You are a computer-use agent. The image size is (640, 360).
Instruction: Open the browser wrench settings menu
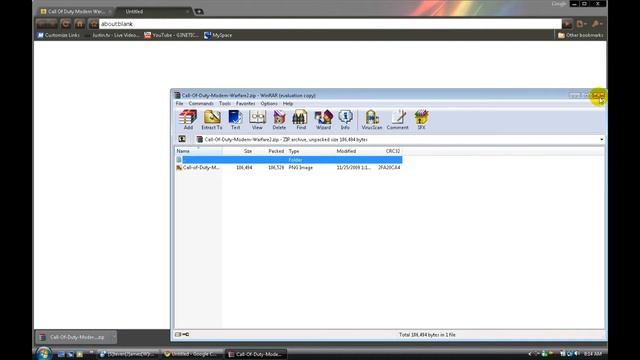point(597,24)
